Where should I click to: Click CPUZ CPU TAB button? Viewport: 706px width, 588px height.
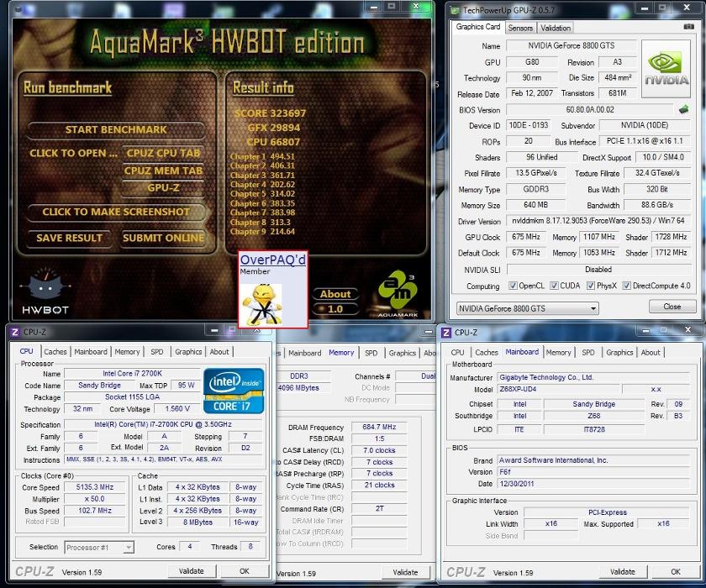[163, 153]
